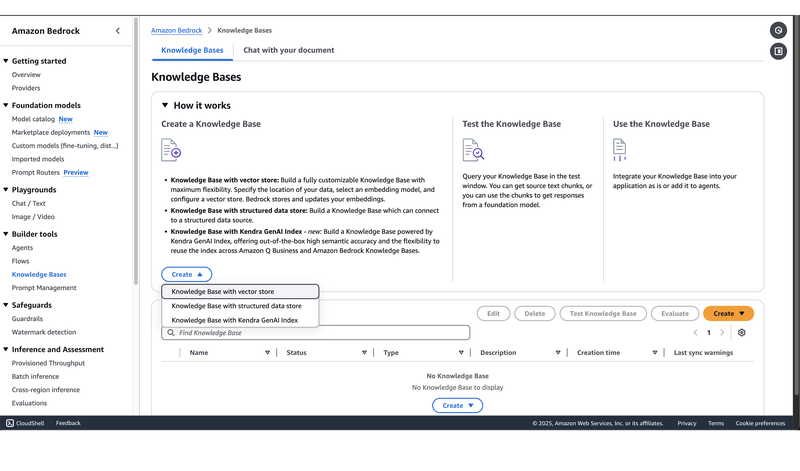Click the Delete button
The image size is (800, 471).
pyautogui.click(x=535, y=313)
